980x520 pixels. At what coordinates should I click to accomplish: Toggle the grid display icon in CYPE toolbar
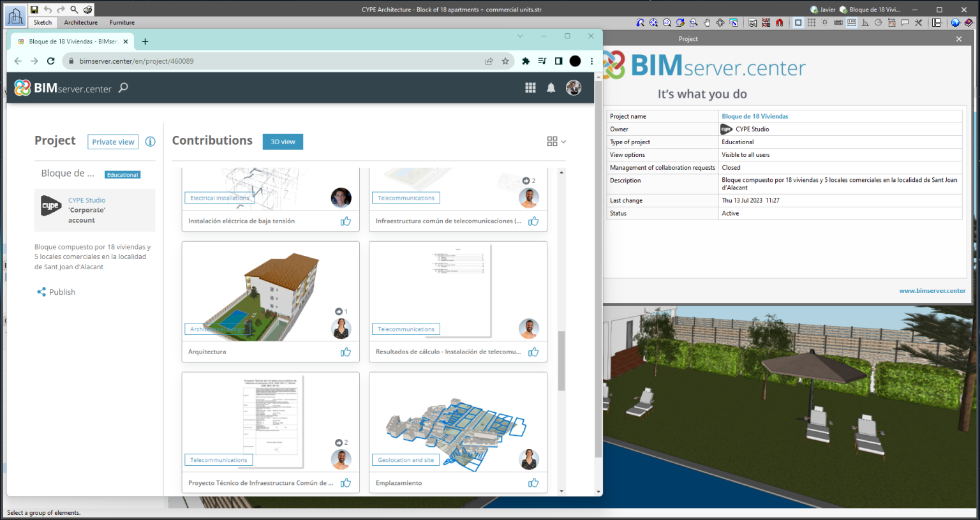click(812, 22)
